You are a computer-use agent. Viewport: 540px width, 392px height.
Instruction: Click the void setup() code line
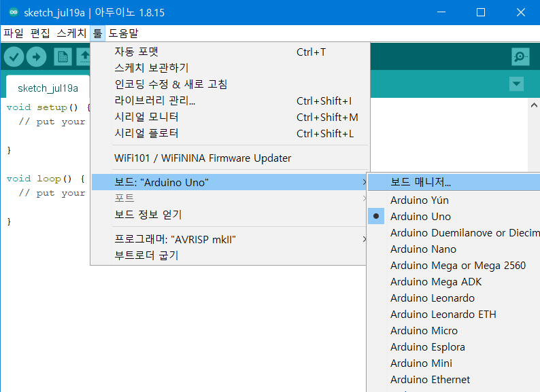click(48, 107)
